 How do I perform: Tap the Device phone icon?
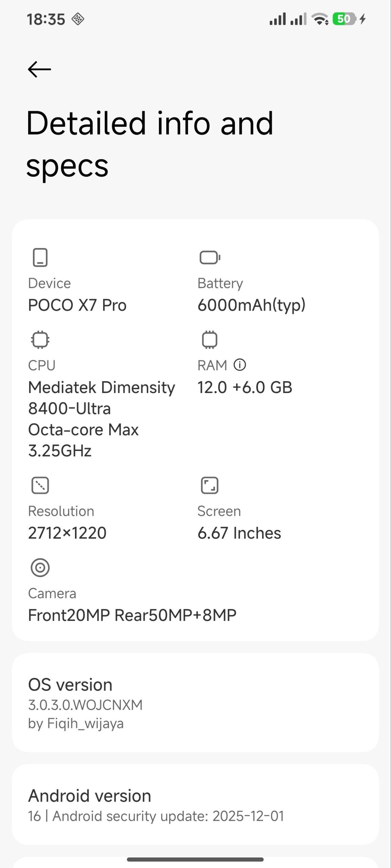click(x=40, y=258)
